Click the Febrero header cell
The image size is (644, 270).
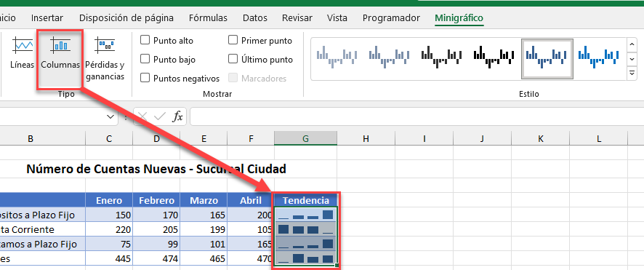156,200
